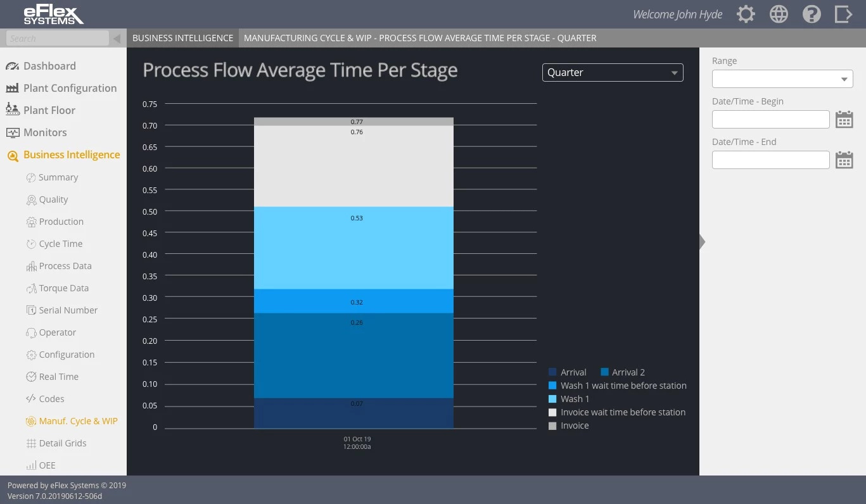The width and height of the screenshot is (866, 504).
Task: Open the Quarter dropdown
Action: (x=612, y=72)
